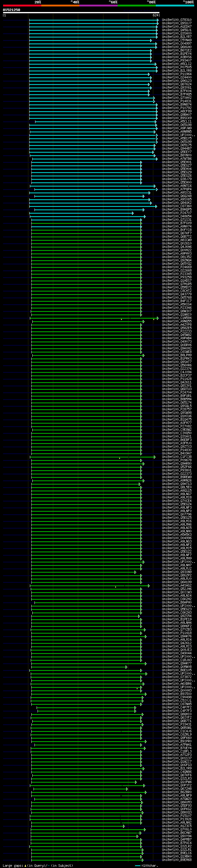Click alignment bar for UniRef100_P11964
Screen dimensions: 197x868
coord(90,74)
